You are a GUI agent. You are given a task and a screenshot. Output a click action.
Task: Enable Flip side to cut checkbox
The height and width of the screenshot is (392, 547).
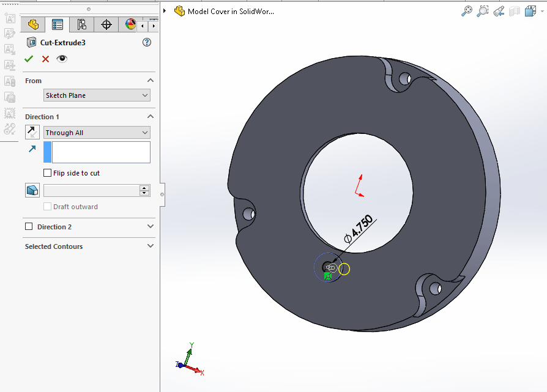(48, 173)
